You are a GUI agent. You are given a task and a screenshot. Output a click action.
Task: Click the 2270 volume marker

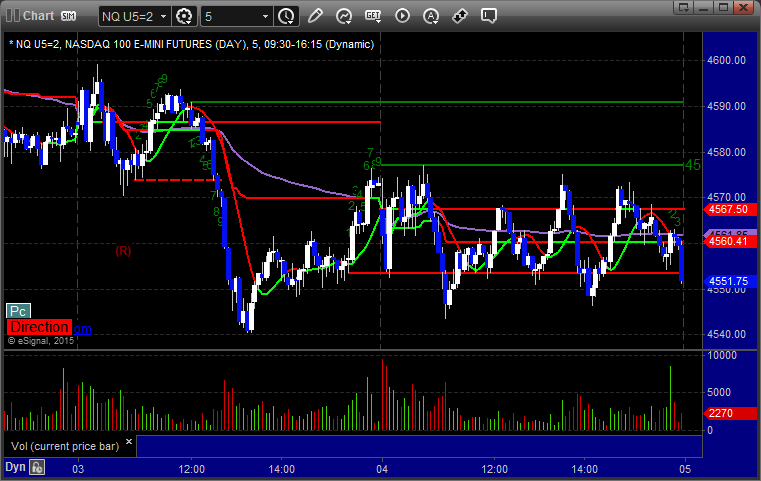[x=729, y=413]
